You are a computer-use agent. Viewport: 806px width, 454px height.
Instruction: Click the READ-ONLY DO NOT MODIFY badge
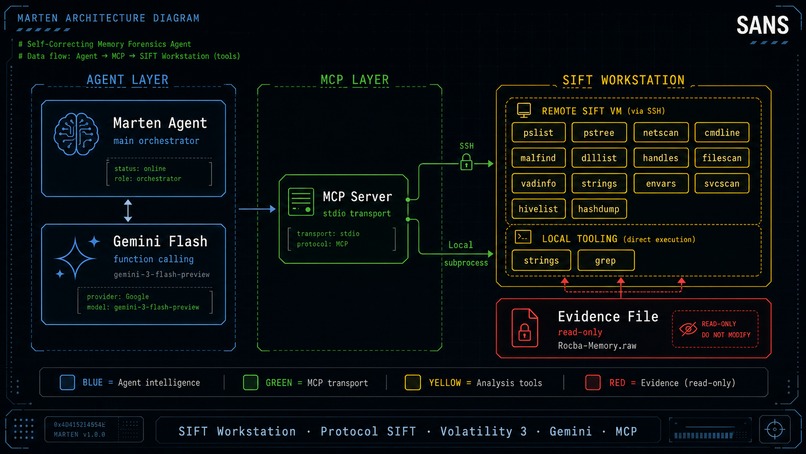point(715,329)
